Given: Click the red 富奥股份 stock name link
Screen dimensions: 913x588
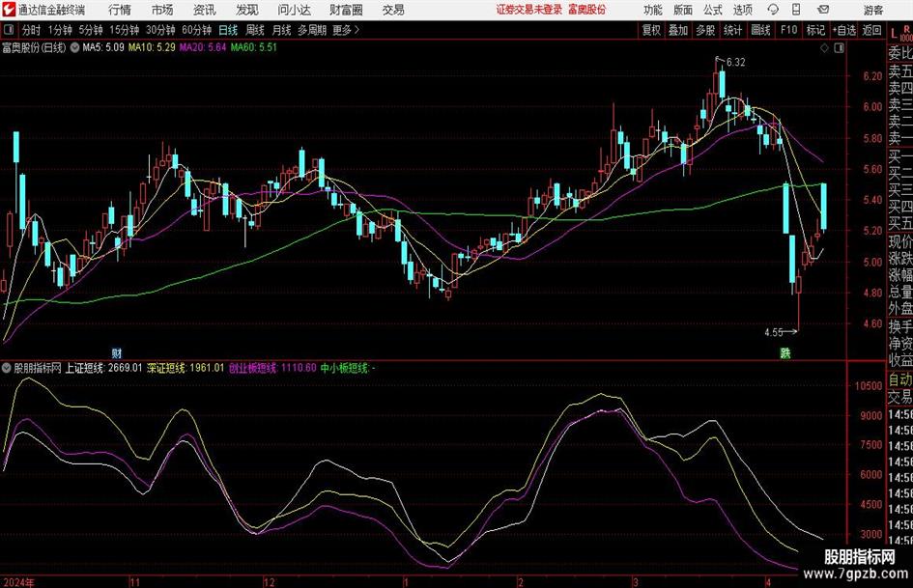Looking at the screenshot, I should pyautogui.click(x=587, y=10).
